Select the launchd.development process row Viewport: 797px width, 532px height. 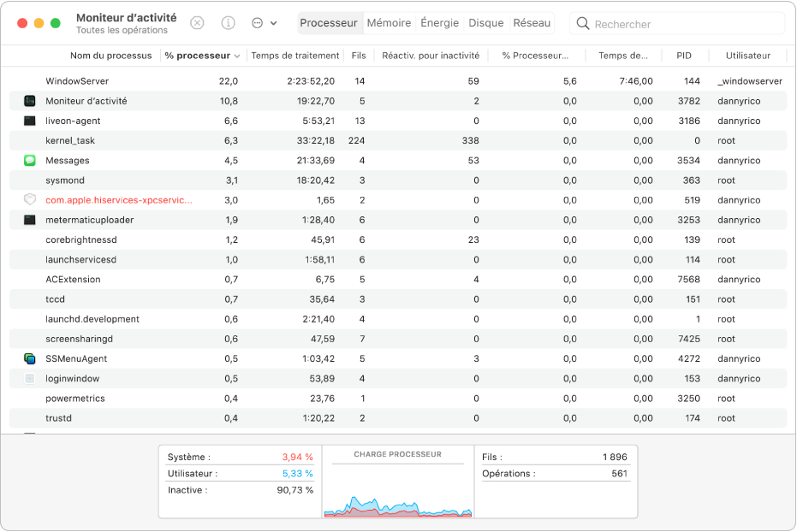[x=398, y=319]
